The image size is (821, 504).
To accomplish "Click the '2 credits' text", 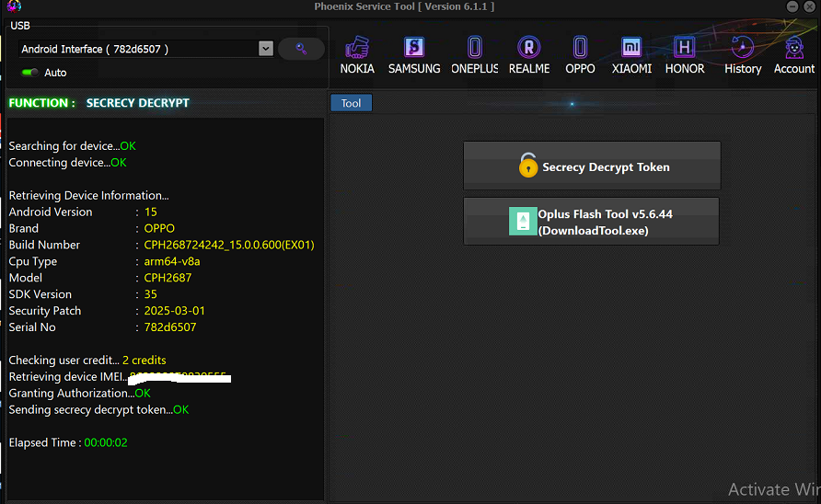I will tap(144, 361).
